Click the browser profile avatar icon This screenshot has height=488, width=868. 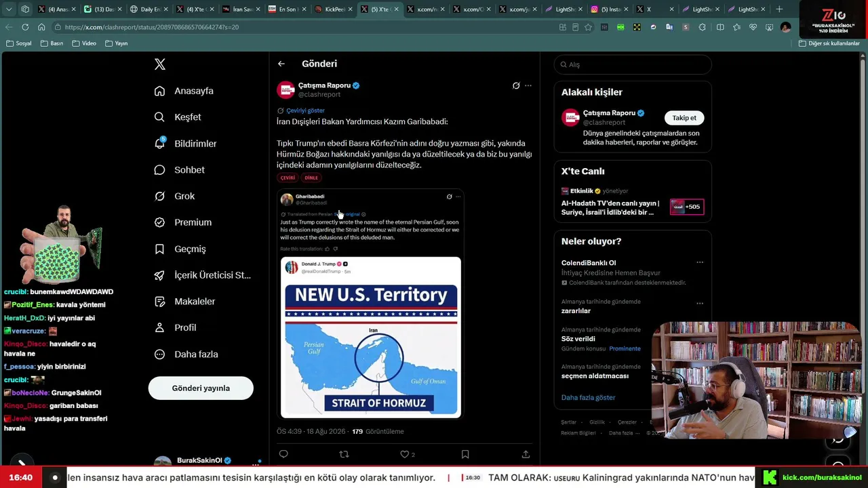click(786, 27)
